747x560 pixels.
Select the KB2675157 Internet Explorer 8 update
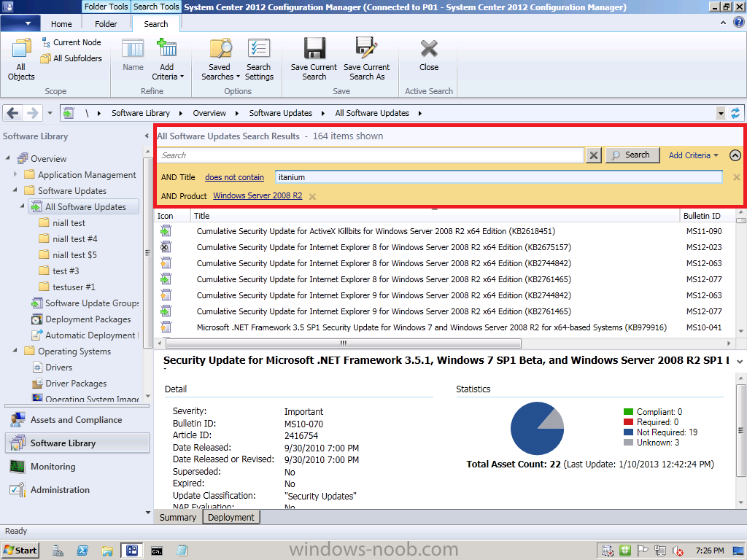point(384,247)
